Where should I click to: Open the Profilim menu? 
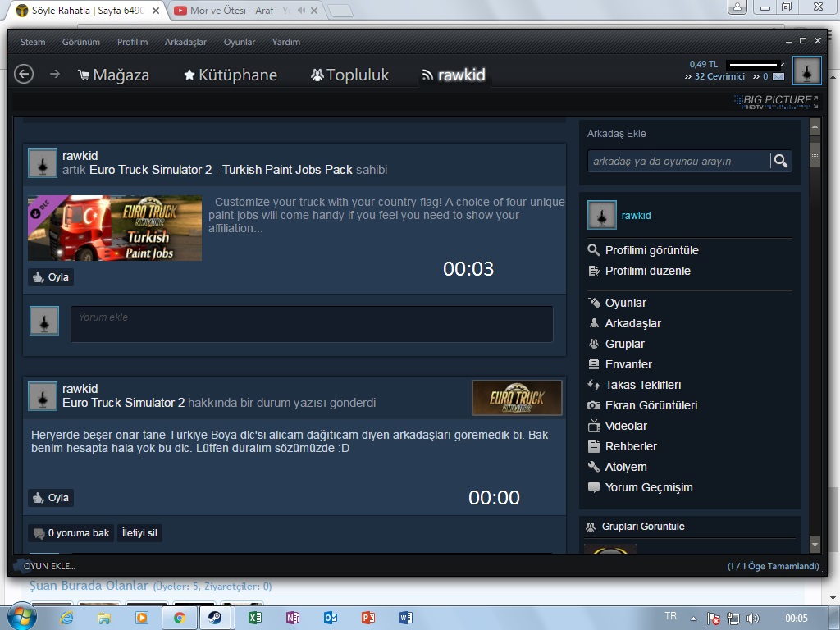click(x=132, y=42)
